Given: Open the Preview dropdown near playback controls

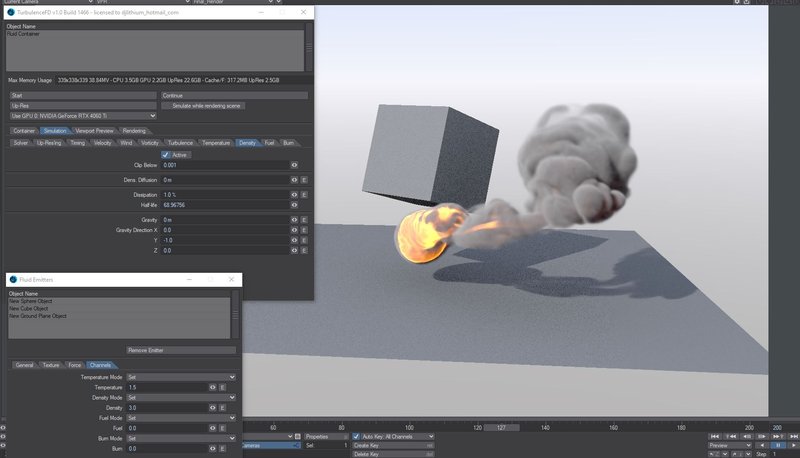Looking at the screenshot, I should point(730,445).
